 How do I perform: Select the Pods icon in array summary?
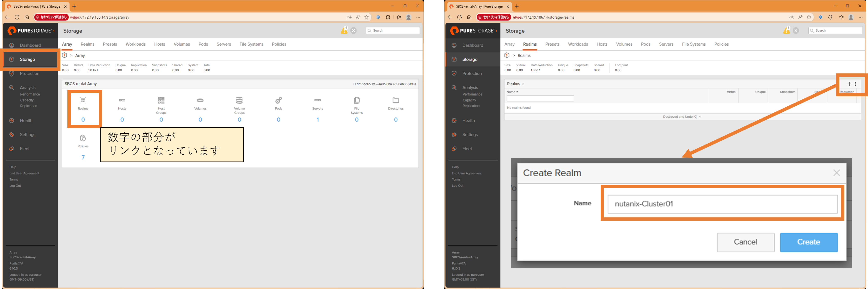point(278,100)
